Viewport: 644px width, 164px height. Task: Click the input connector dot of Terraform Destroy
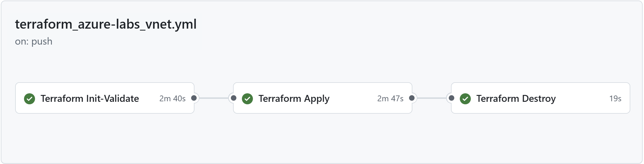451,98
